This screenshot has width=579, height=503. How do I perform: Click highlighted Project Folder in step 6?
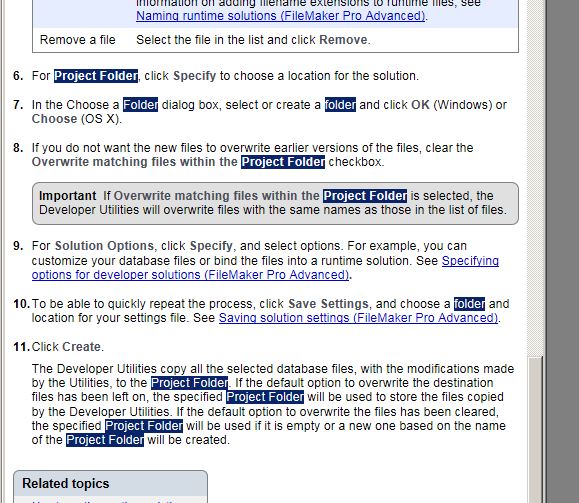[x=96, y=76]
